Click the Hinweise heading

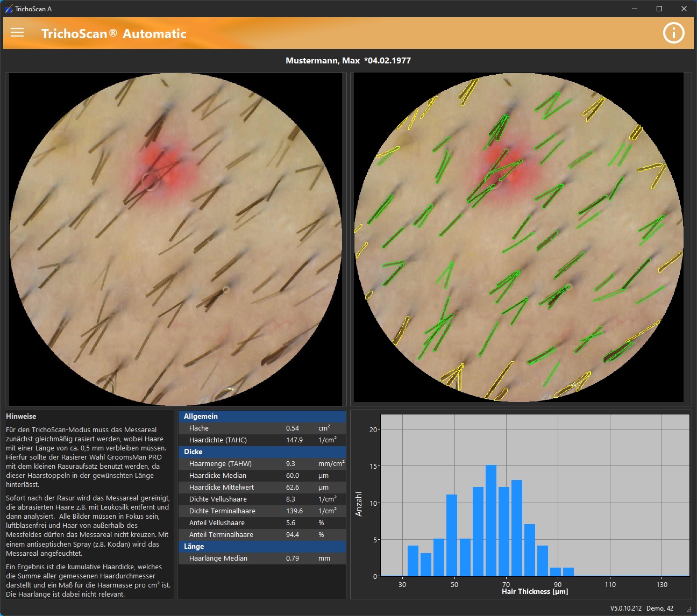(20, 416)
